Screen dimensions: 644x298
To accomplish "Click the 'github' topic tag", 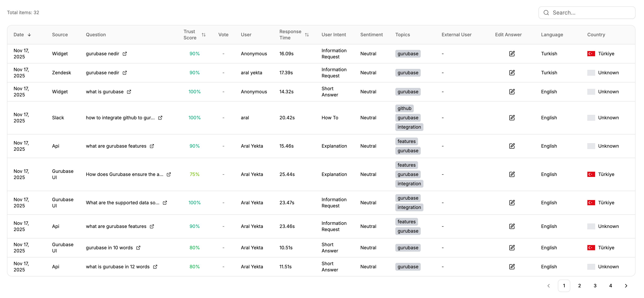I will (x=404, y=108).
